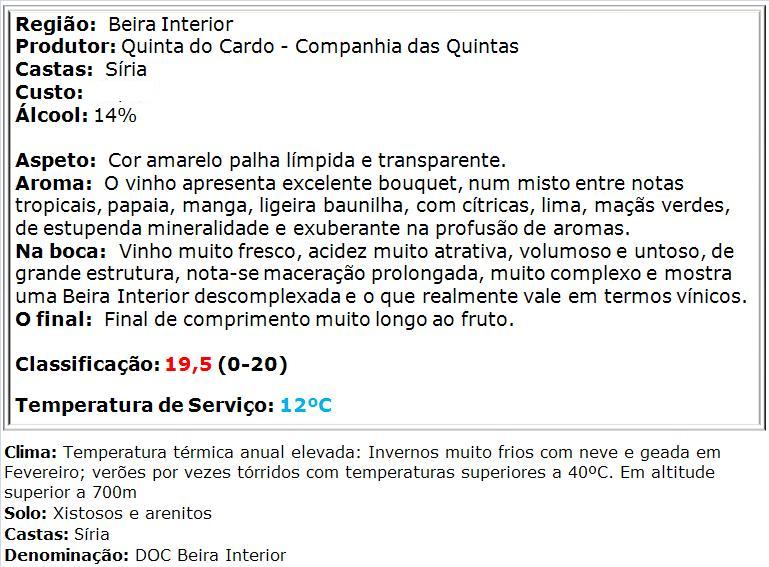Click the Produtor label
Viewport: 769px width, 567px height.
pyautogui.click(x=66, y=47)
